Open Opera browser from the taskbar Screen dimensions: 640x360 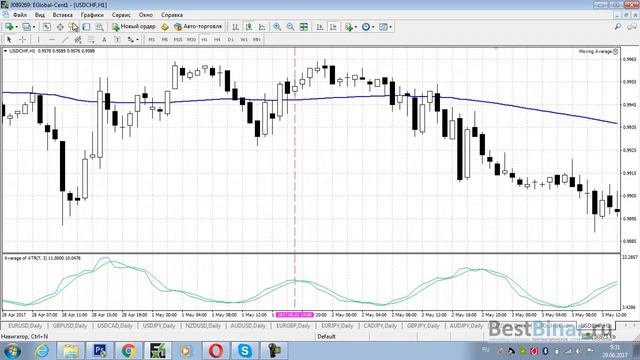(x=216, y=351)
